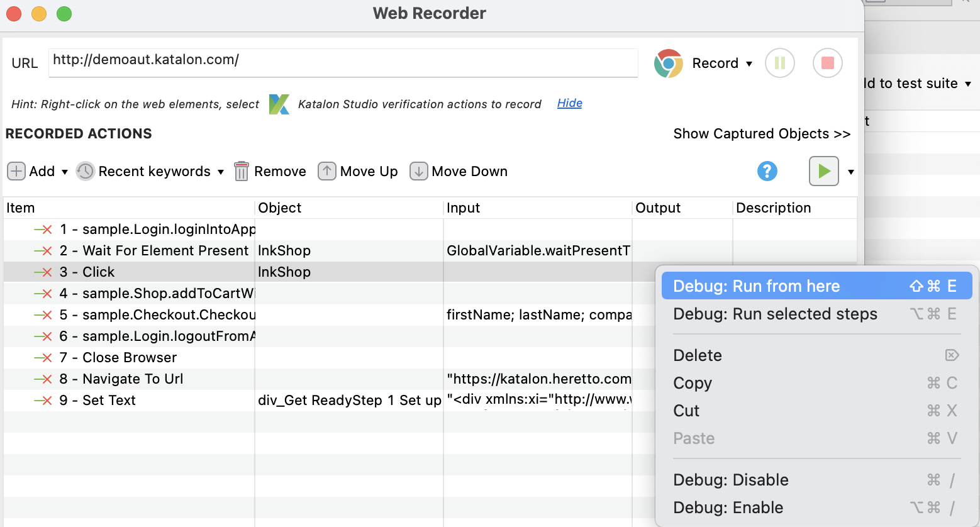
Task: Open the Recent keywords clock menu
Action: [x=86, y=171]
